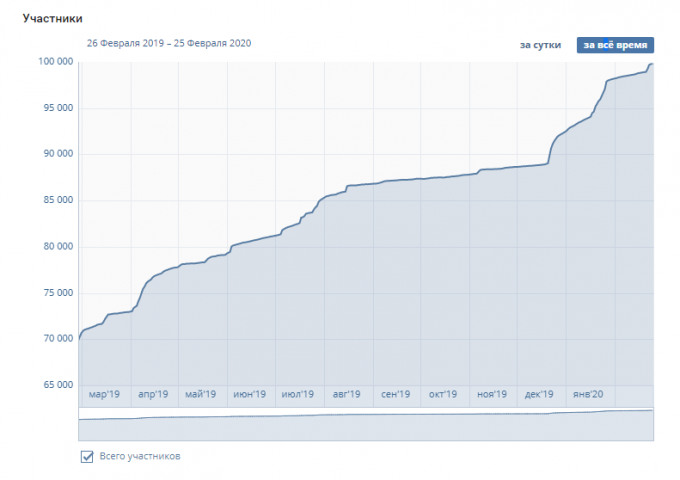Click the май'19 axis label
The width and height of the screenshot is (680, 480).
click(x=200, y=395)
